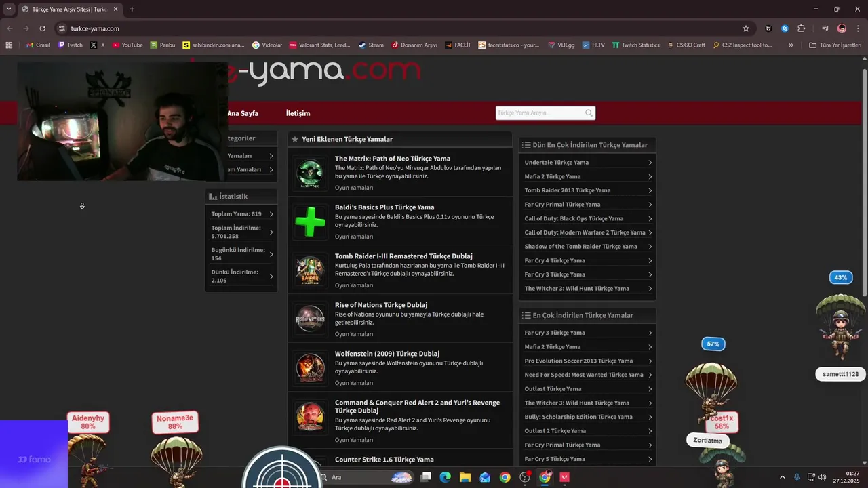Open the browser extensions puzzle icon
This screenshot has height=488, width=868.
(x=802, y=28)
